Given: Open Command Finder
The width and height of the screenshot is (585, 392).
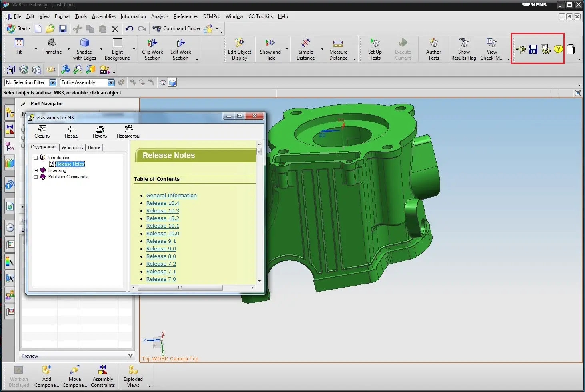Looking at the screenshot, I should pos(176,28).
